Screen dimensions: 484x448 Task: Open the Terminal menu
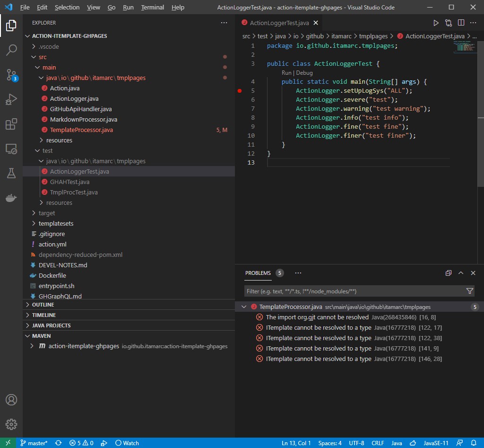(152, 8)
